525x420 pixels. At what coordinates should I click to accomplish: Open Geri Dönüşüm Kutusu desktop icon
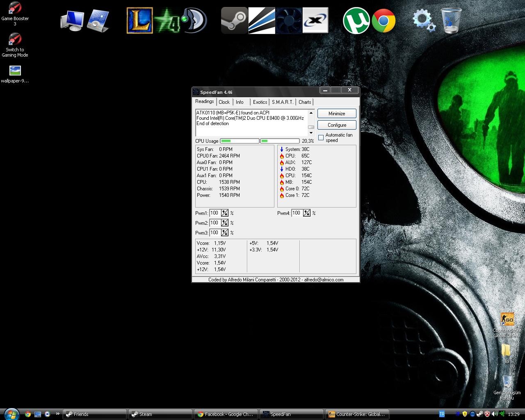click(507, 388)
